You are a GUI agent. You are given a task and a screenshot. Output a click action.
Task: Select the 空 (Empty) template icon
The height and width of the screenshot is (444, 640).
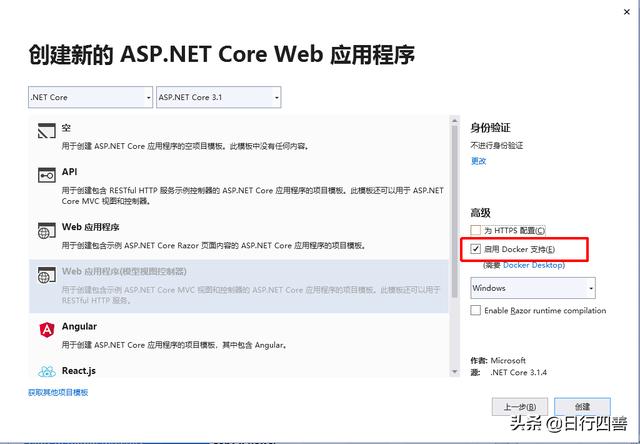tap(47, 131)
